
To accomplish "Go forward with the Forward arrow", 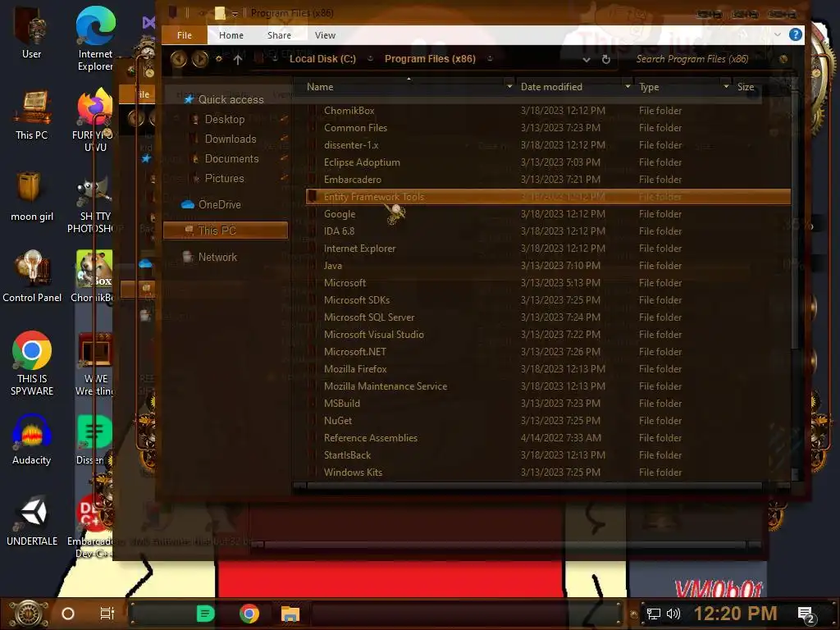I will tap(200, 58).
